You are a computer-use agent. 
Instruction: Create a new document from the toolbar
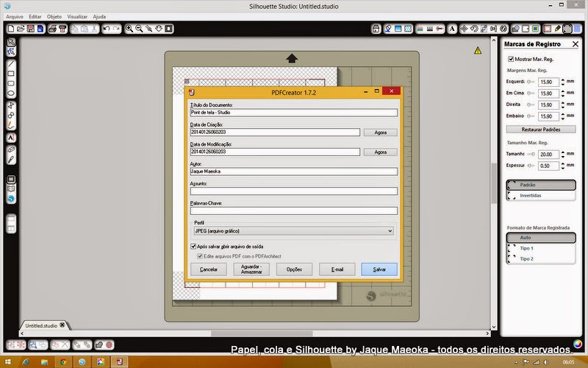[11, 29]
